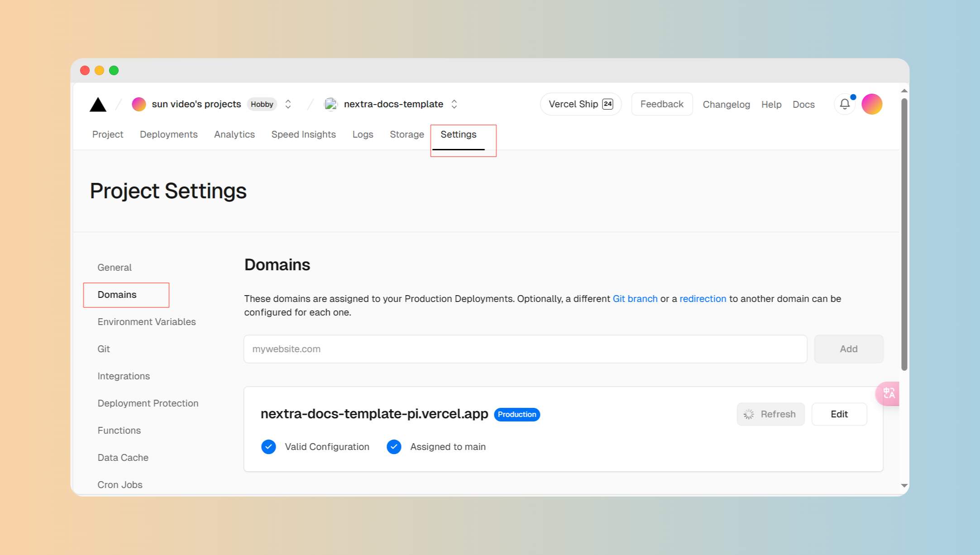Click the yellow minimize window button
Image resolution: width=980 pixels, height=555 pixels.
99,70
